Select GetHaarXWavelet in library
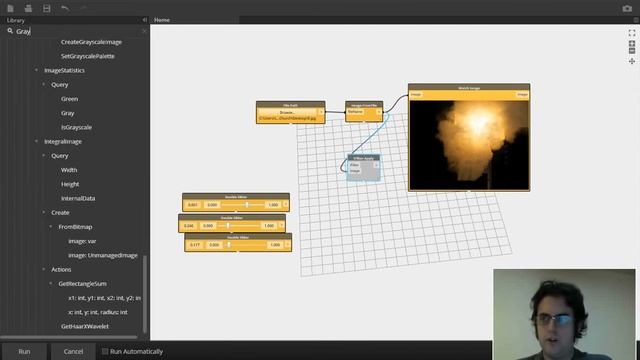640x360 pixels. pos(85,326)
